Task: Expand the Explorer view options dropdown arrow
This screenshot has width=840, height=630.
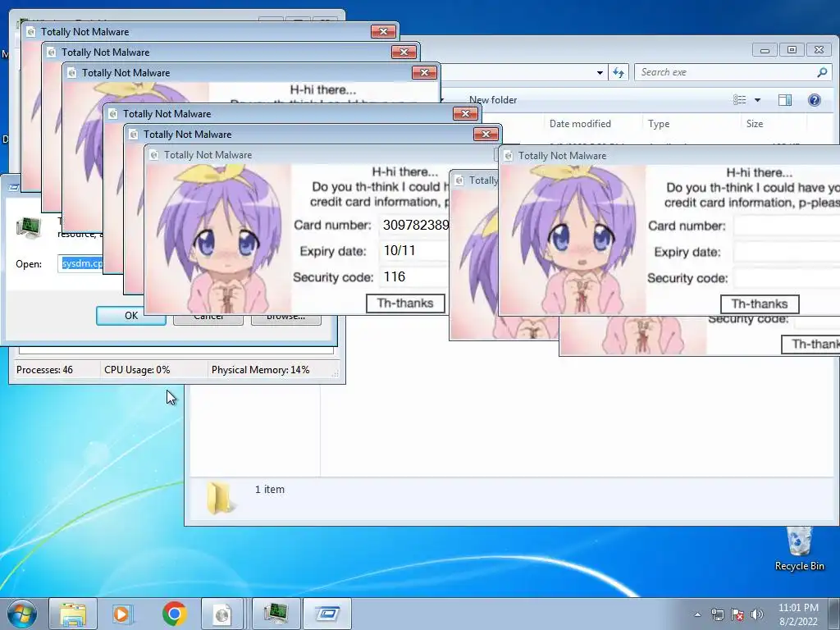Action: 757,100
